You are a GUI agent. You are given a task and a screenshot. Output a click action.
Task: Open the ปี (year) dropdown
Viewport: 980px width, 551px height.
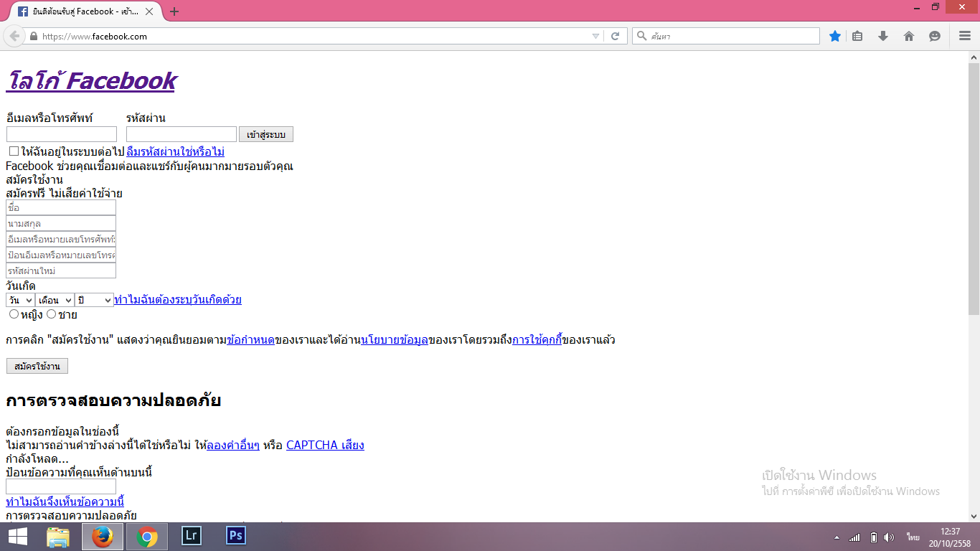(x=94, y=300)
